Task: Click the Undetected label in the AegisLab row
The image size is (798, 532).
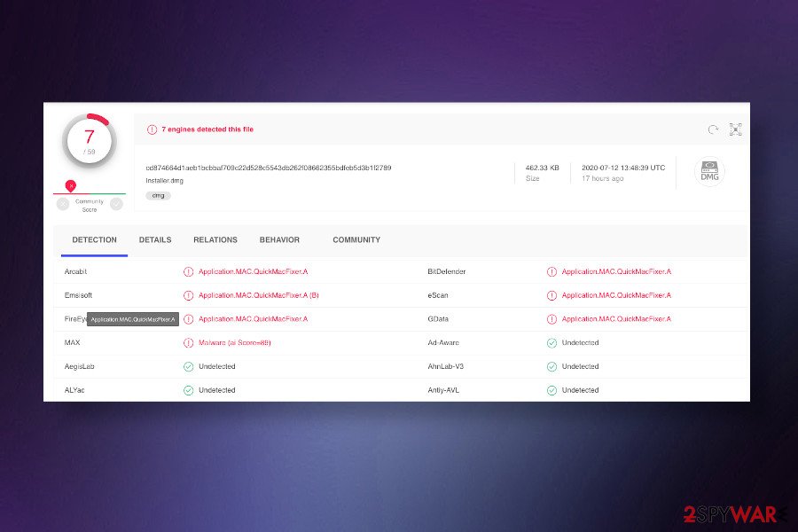Action: 217,366
